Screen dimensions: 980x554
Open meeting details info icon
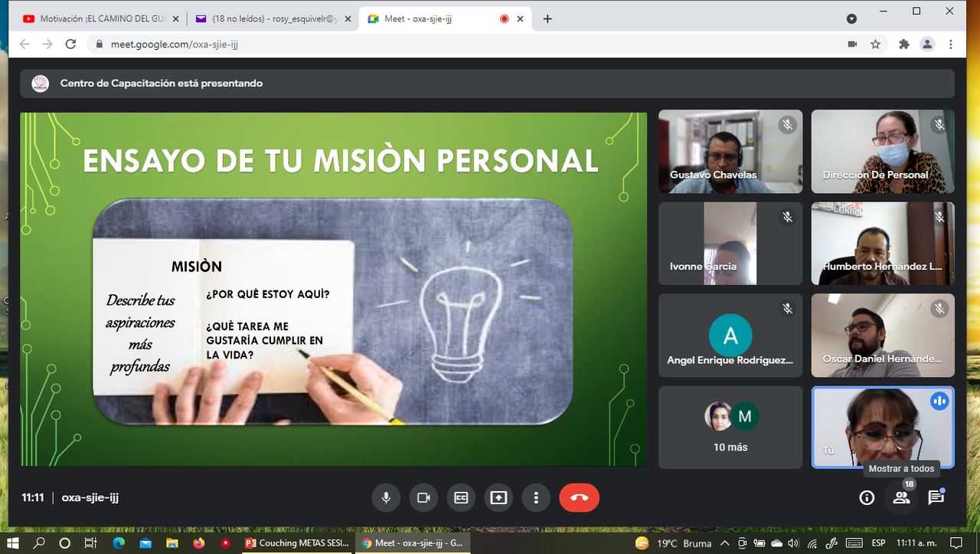(x=867, y=498)
